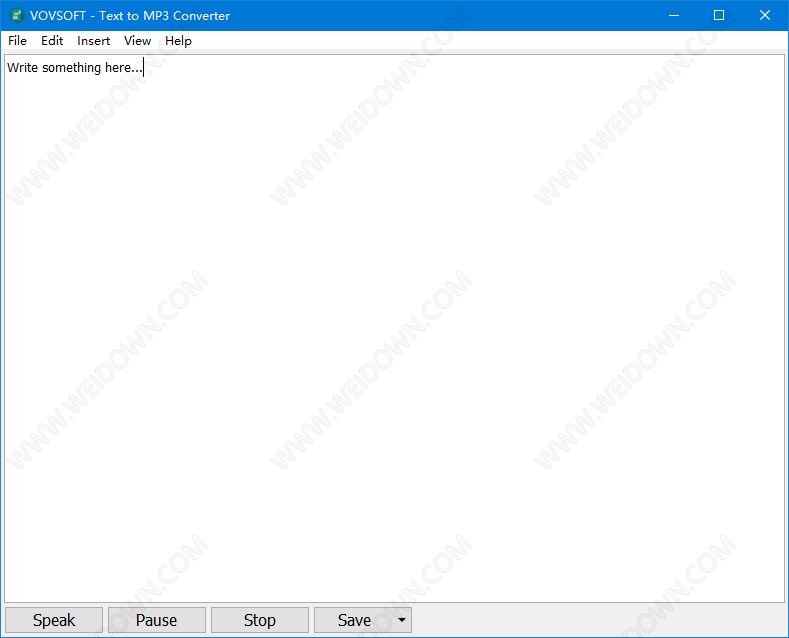Pause the speech playback

click(156, 620)
